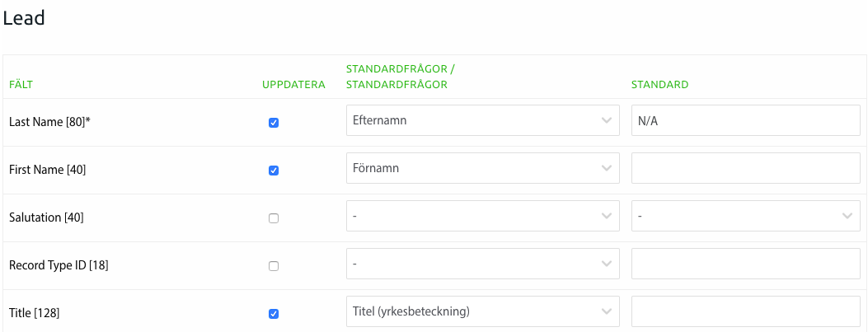Enable the Record Type ID update checkbox
The height and width of the screenshot is (332, 868).
coord(274,266)
